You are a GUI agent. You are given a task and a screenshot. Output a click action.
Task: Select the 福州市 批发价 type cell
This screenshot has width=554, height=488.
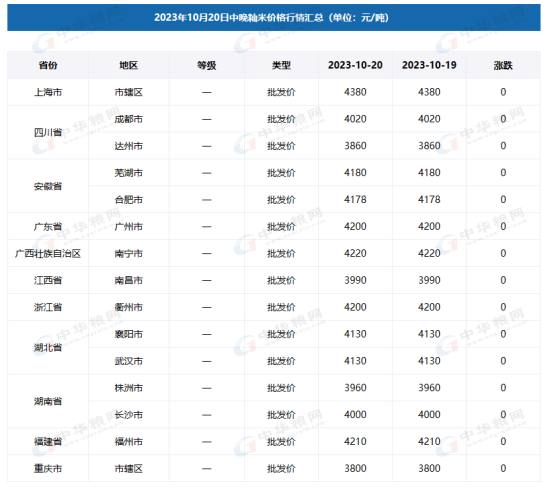[282, 441]
